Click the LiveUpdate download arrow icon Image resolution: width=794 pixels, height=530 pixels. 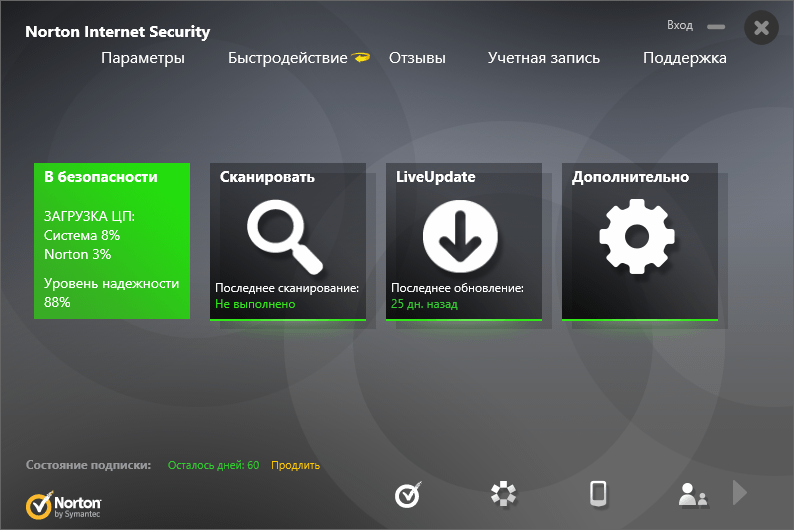tap(460, 236)
